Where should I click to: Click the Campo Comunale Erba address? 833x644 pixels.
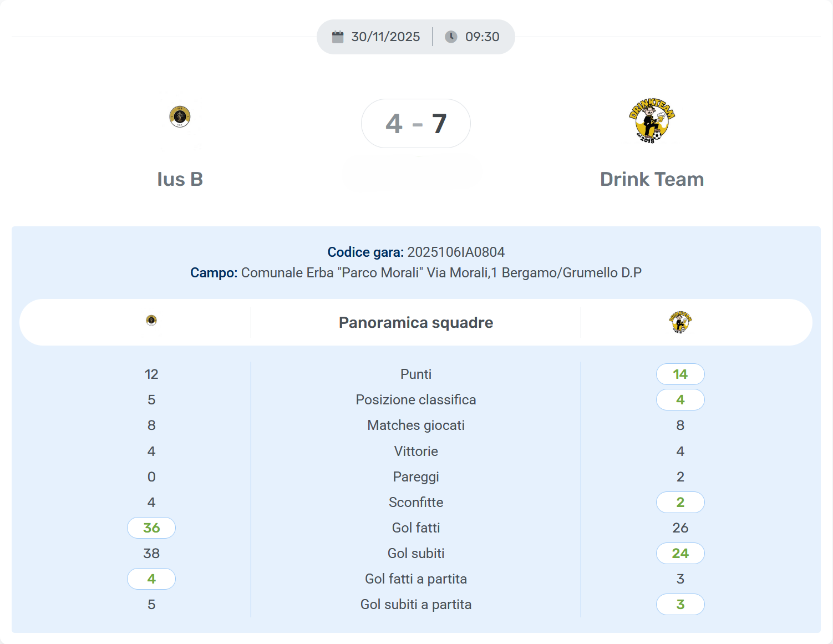pos(441,273)
